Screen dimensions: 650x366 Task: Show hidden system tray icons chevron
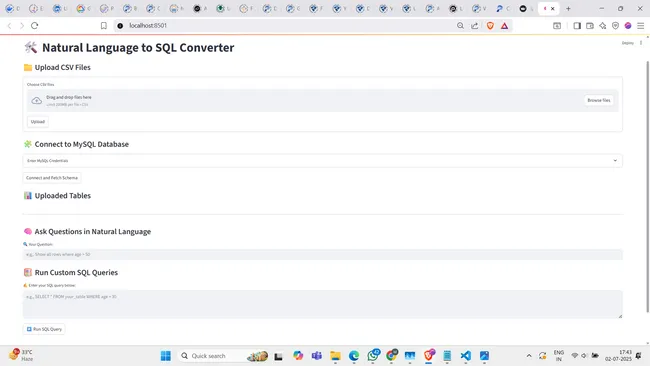[529, 356]
